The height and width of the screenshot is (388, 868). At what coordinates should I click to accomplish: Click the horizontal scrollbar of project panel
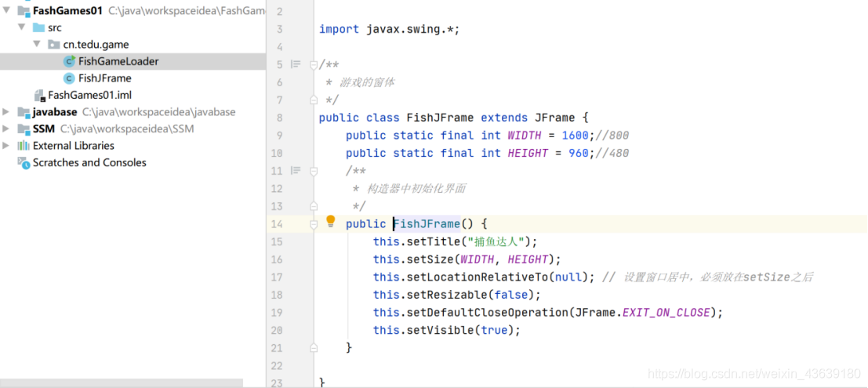coord(122,383)
